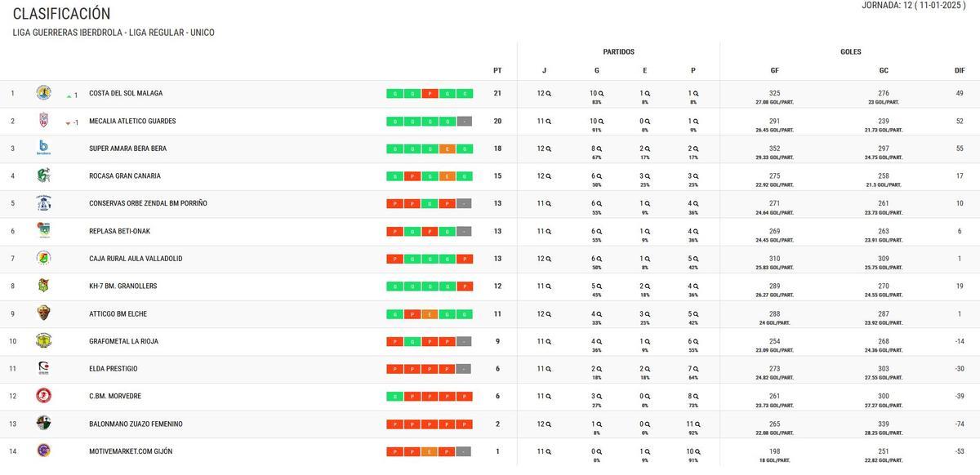The width and height of the screenshot is (980, 475).
Task: Click the Elda Prestigio team logo
Action: (43, 368)
